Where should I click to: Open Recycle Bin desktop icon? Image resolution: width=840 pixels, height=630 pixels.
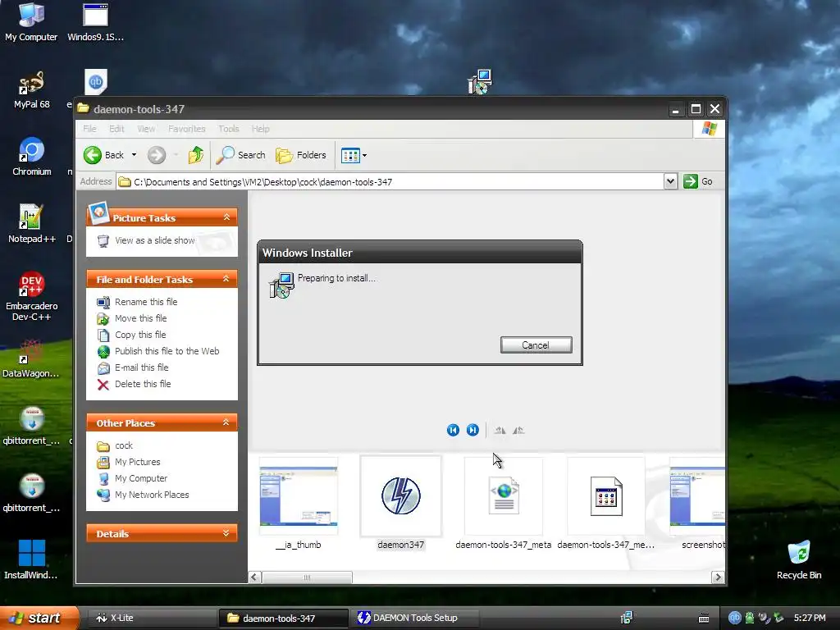point(799,560)
